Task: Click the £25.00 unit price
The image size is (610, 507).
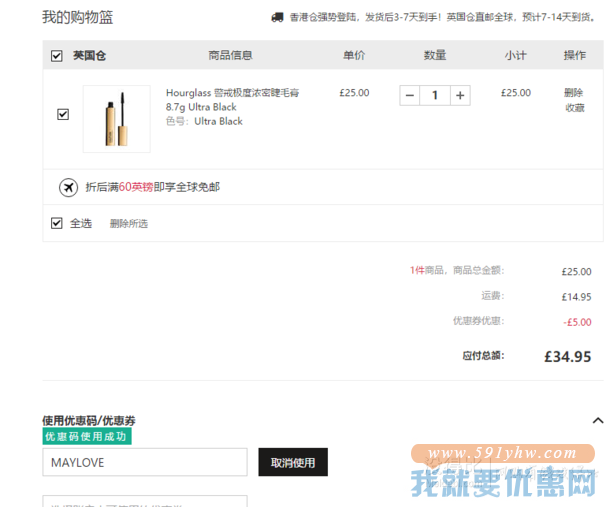Action: (x=354, y=93)
